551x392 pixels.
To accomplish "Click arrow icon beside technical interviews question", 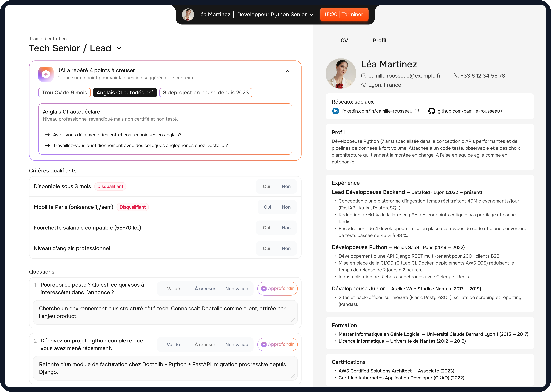I will coord(48,135).
